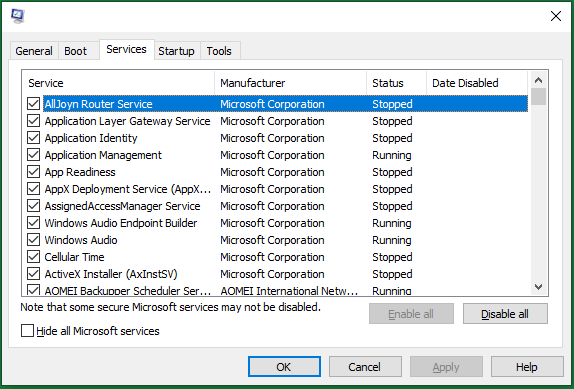This screenshot has height=389, width=574.
Task: Select the AllJoyn Router Service row text
Action: (98, 104)
